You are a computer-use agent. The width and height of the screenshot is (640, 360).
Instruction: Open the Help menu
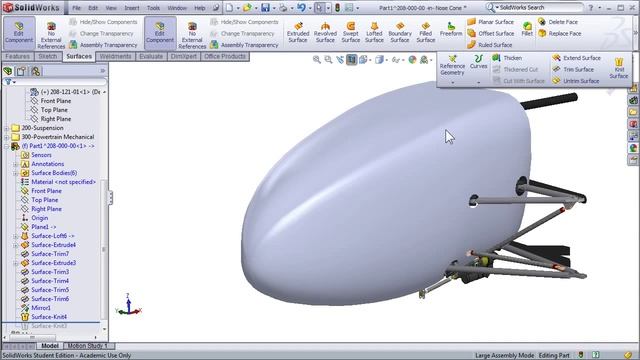tap(199, 8)
